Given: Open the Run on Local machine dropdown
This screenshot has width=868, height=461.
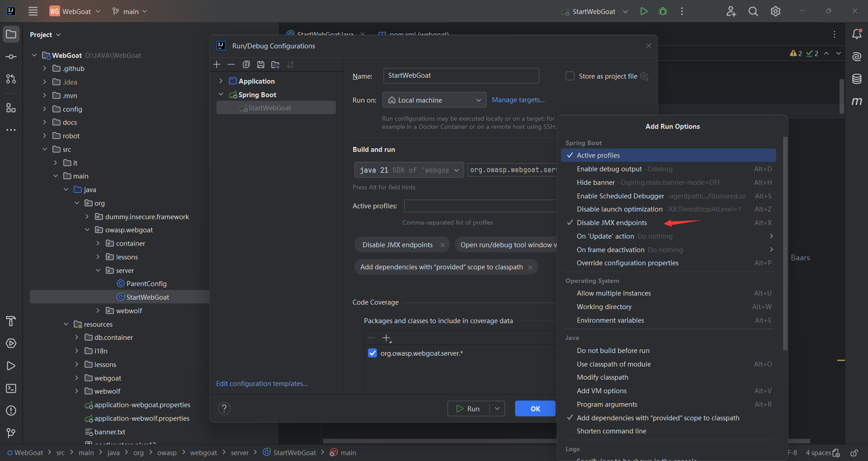Looking at the screenshot, I should click(434, 100).
